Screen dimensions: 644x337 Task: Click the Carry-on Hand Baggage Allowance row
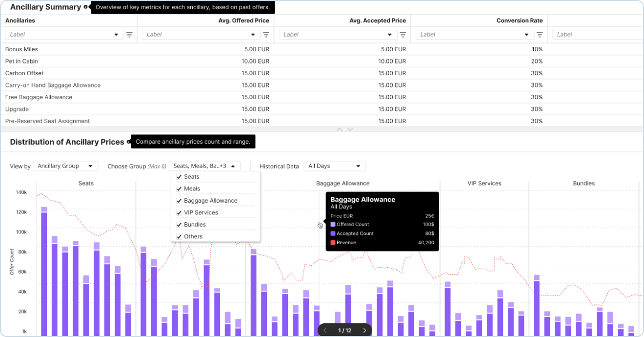coord(53,85)
